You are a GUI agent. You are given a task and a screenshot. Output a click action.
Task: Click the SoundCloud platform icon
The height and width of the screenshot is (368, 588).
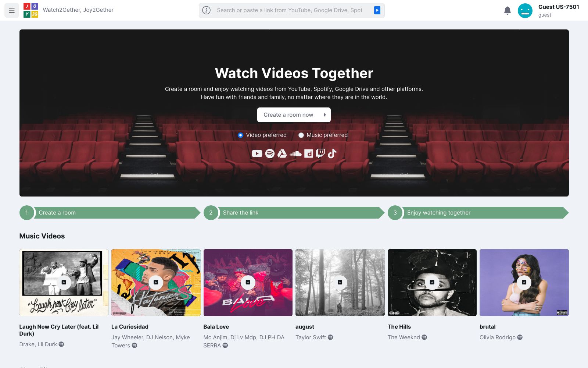295,153
